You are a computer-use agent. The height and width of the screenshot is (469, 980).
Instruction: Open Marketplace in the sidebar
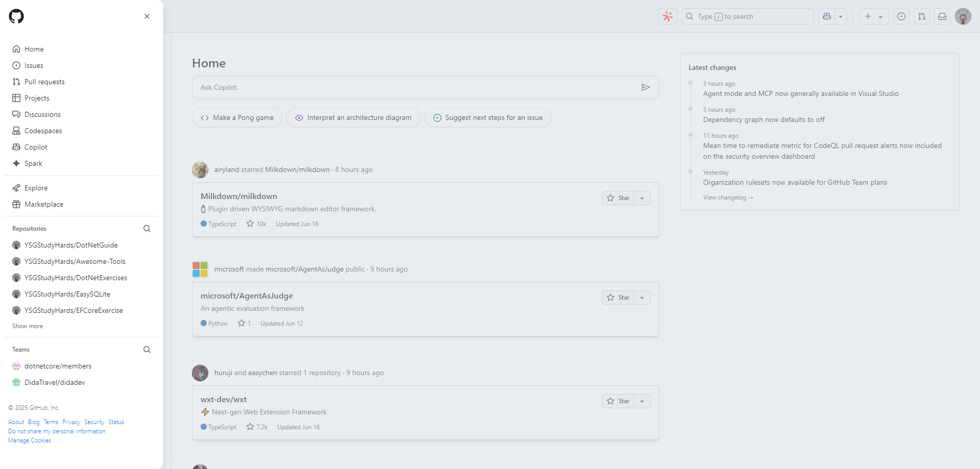click(82, 204)
